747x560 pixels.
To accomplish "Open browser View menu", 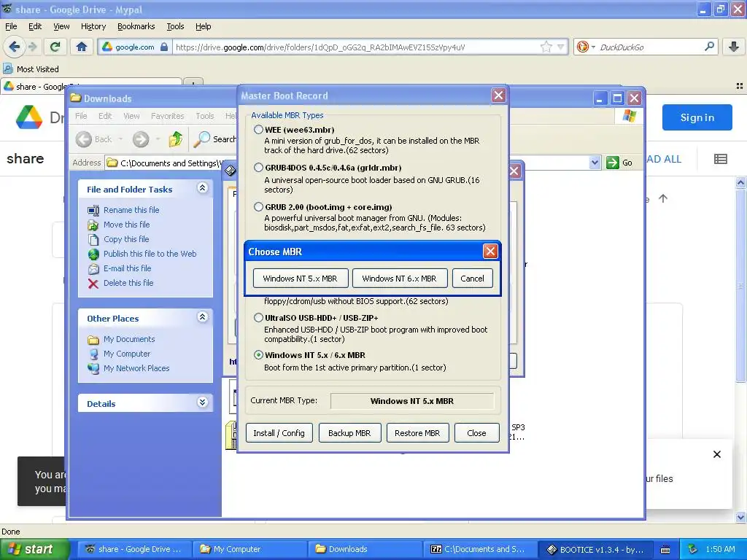I will click(61, 26).
